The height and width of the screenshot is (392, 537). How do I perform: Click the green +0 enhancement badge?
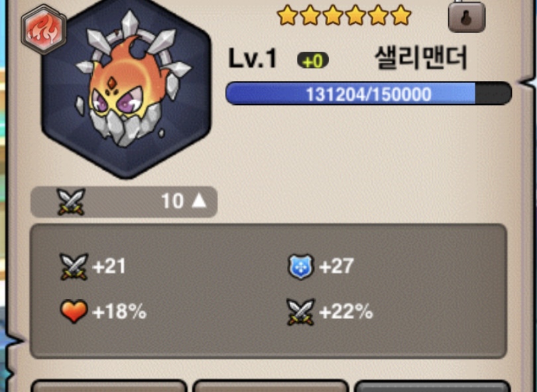click(313, 61)
